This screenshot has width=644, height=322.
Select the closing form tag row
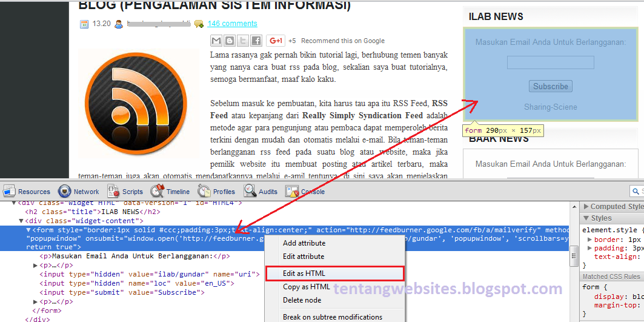click(47, 310)
